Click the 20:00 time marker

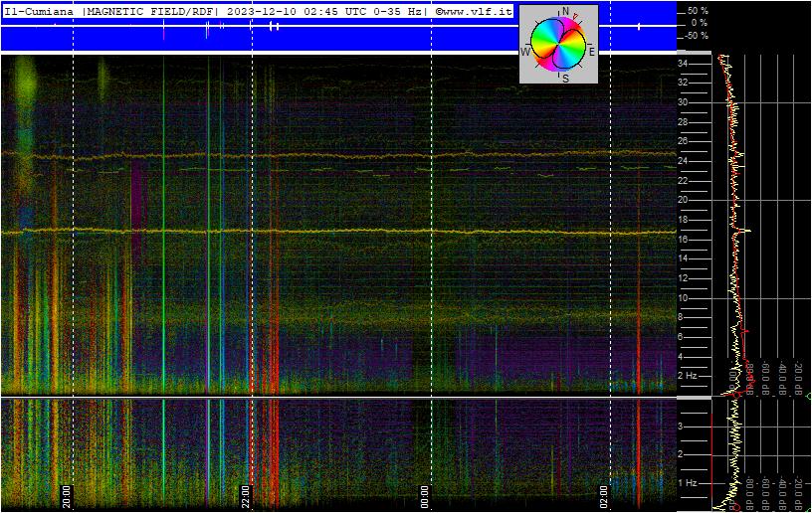pos(67,496)
